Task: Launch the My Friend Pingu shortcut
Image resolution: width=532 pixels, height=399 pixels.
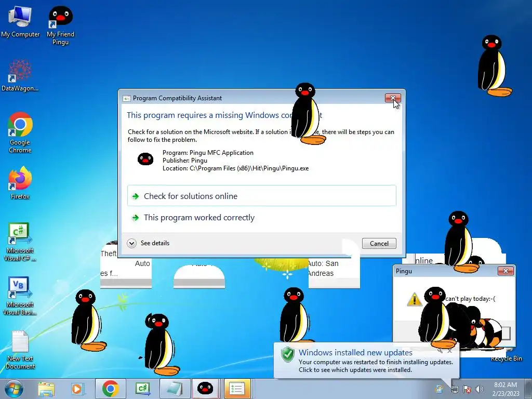Action: coord(60,25)
